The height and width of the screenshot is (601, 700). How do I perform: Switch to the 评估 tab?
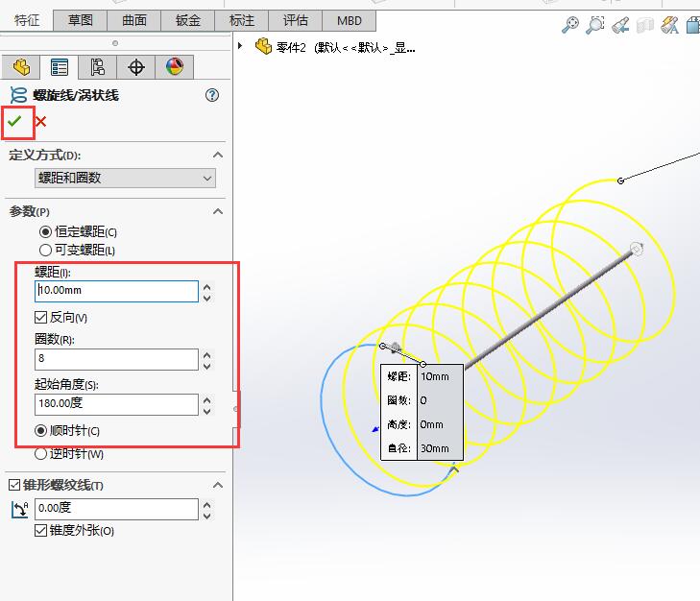[295, 20]
